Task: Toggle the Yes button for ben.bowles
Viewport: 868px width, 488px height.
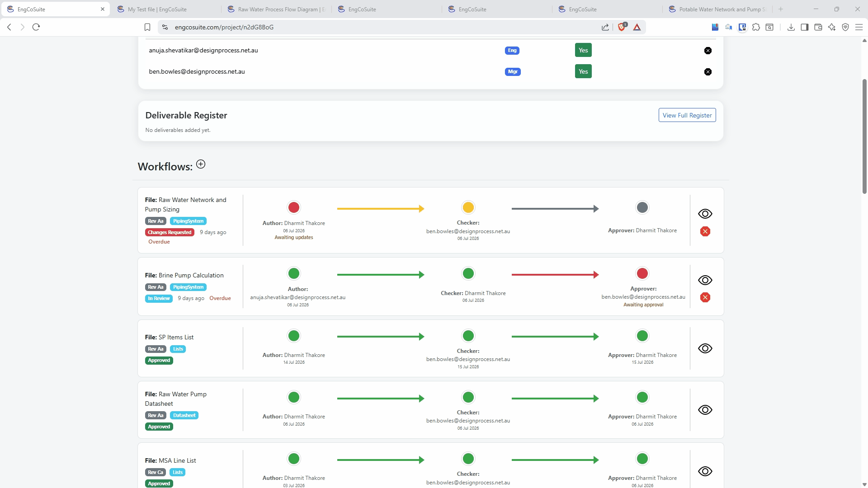Action: coord(583,71)
